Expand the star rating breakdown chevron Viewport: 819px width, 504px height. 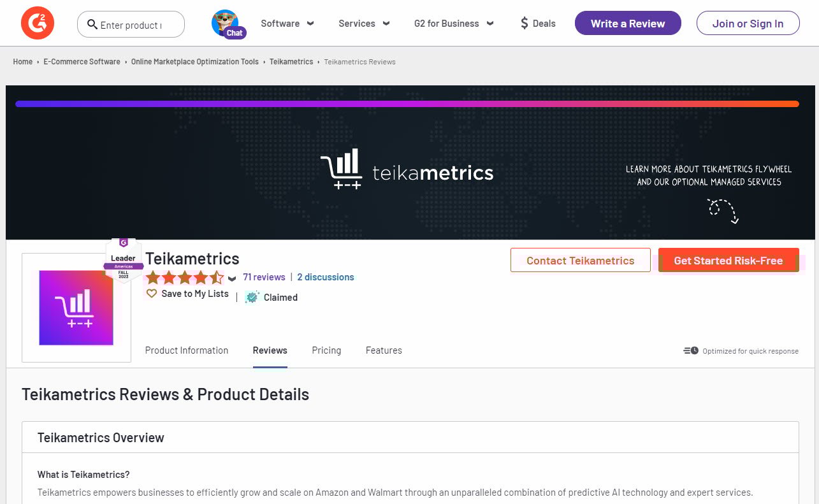[232, 278]
